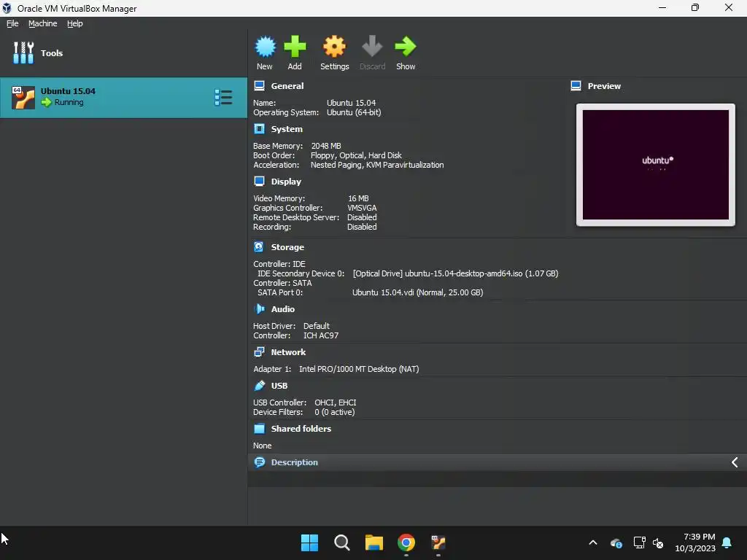Click the Display section heading
This screenshot has width=747, height=560.
pos(286,182)
